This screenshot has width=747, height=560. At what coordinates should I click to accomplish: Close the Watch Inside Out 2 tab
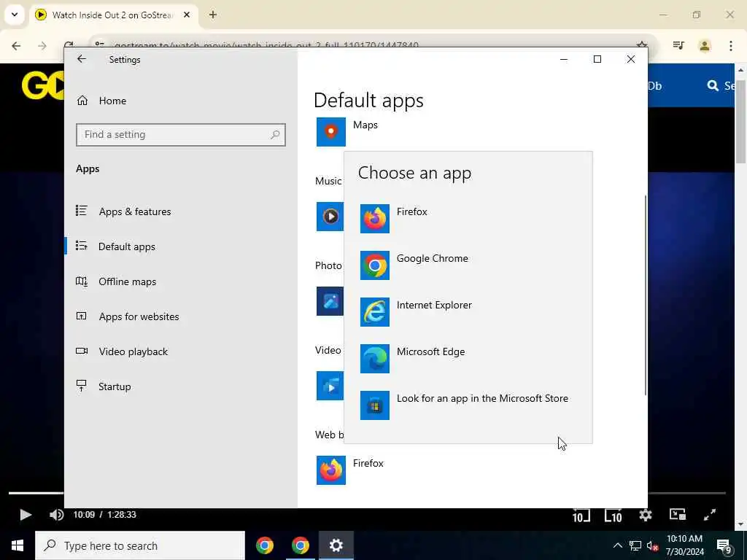pyautogui.click(x=187, y=15)
